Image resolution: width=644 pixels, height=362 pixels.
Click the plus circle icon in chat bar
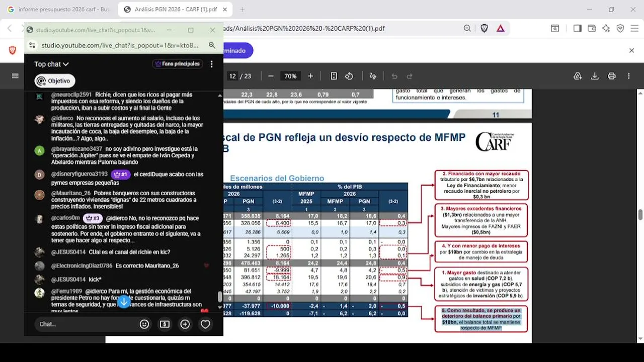(185, 324)
